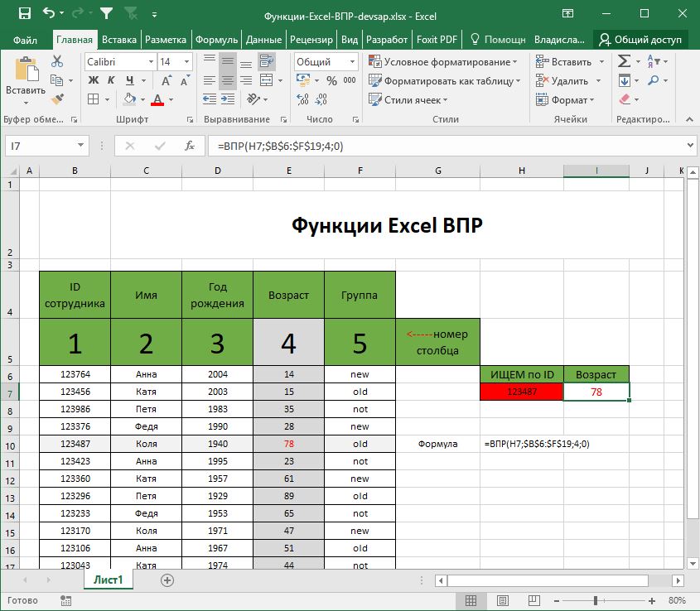
Task: Open the Общий number format dropdown
Action: 352,61
